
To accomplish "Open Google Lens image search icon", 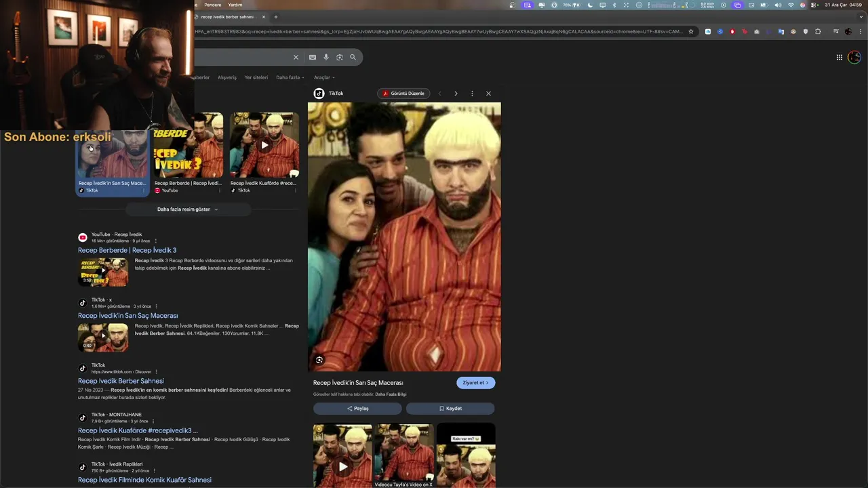I will click(340, 58).
